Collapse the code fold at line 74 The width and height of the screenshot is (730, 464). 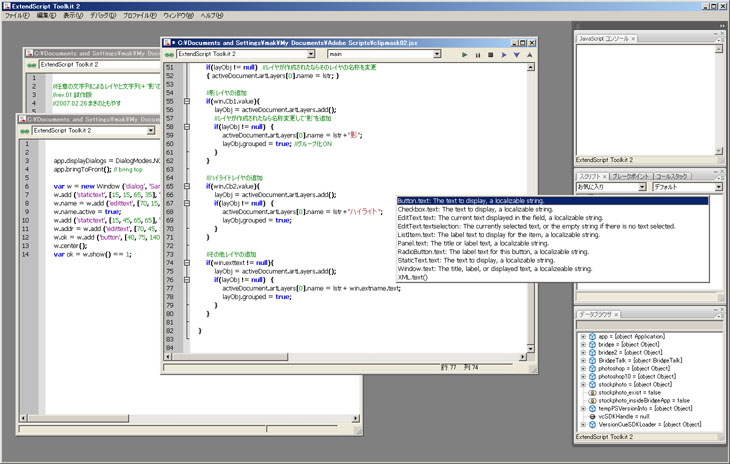click(x=187, y=263)
